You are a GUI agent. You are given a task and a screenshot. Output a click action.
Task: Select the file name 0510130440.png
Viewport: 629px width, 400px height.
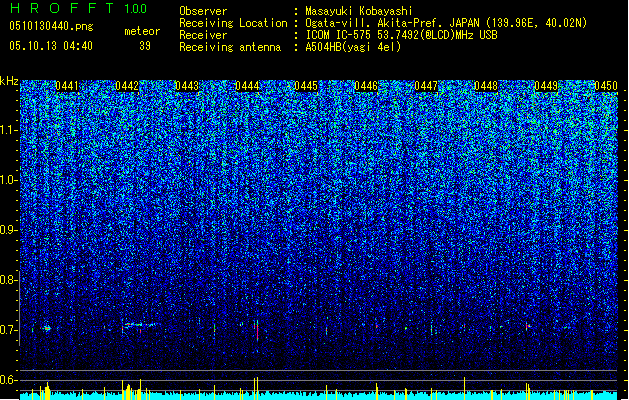(51, 26)
